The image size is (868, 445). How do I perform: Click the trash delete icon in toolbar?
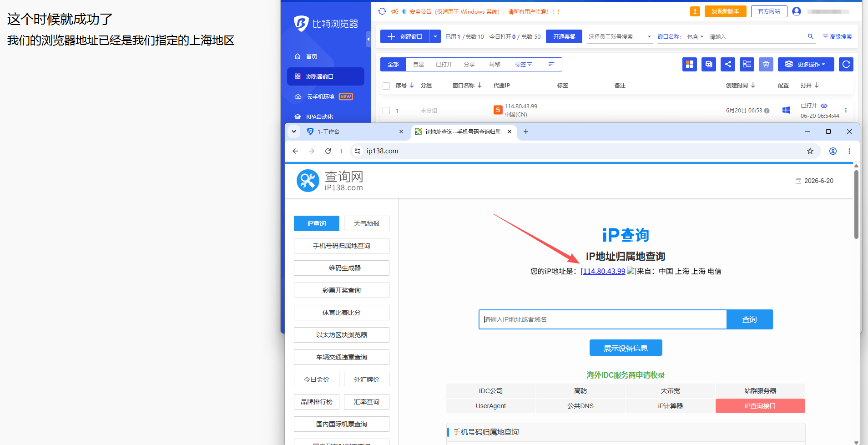[766, 64]
